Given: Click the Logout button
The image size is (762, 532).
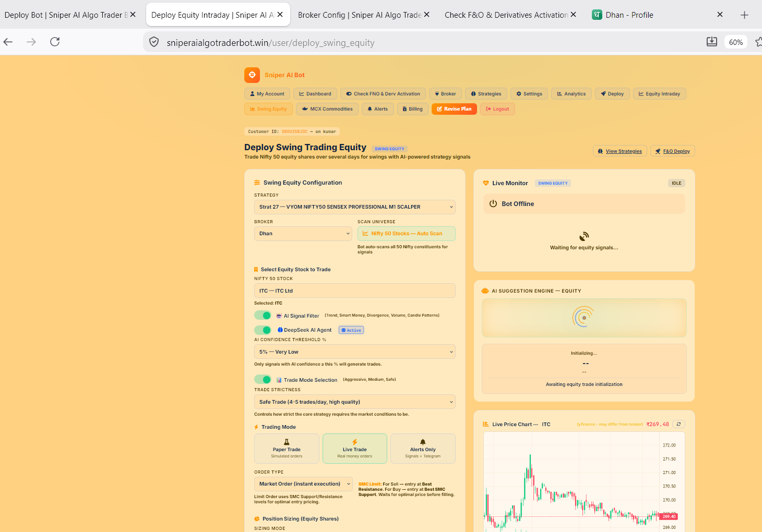Looking at the screenshot, I should 497,109.
